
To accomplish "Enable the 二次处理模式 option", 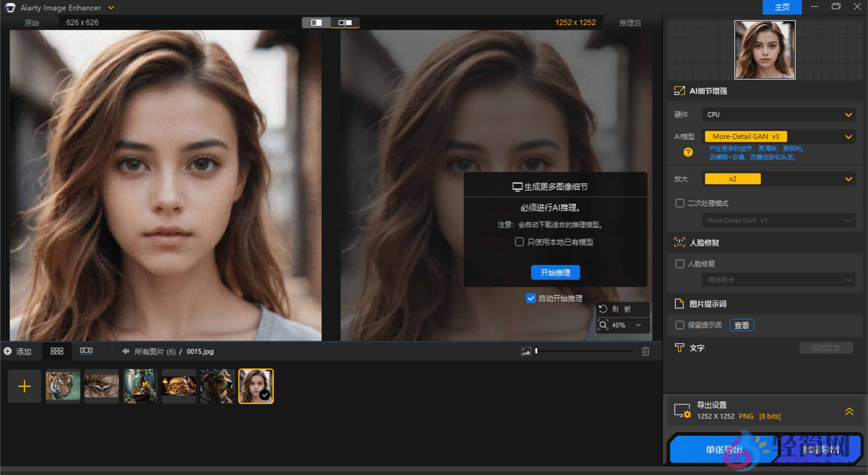I will 680,203.
